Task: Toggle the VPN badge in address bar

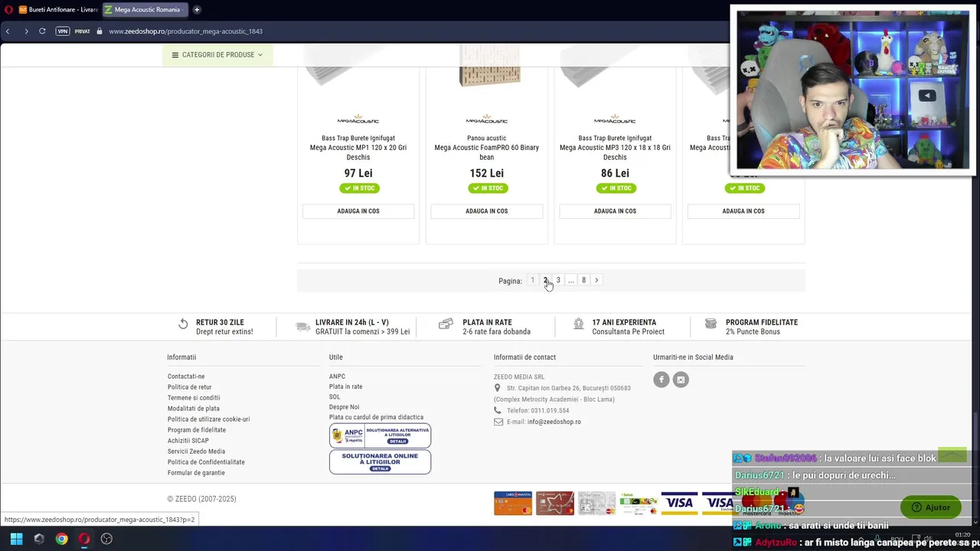Action: click(63, 31)
